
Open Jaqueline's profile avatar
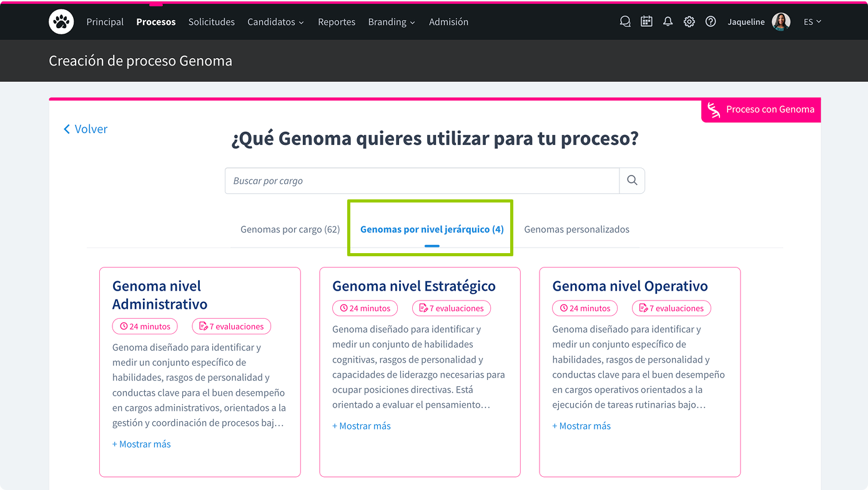coord(781,21)
